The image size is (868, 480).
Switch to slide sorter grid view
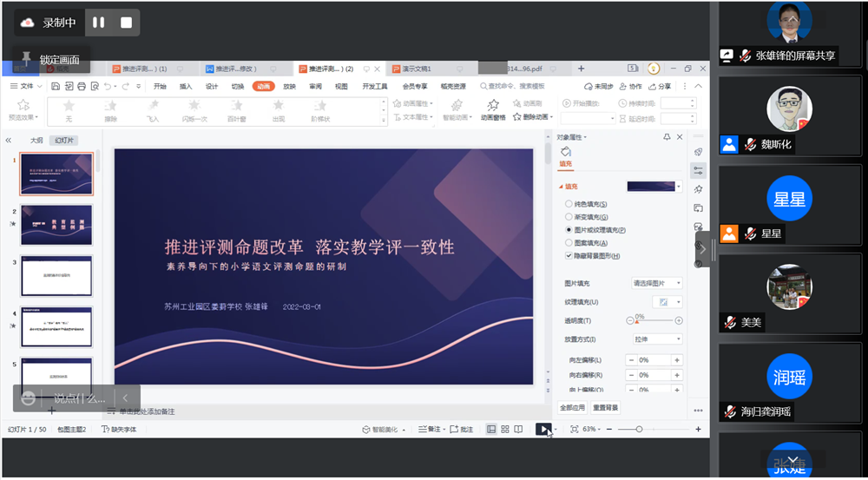[505, 429]
